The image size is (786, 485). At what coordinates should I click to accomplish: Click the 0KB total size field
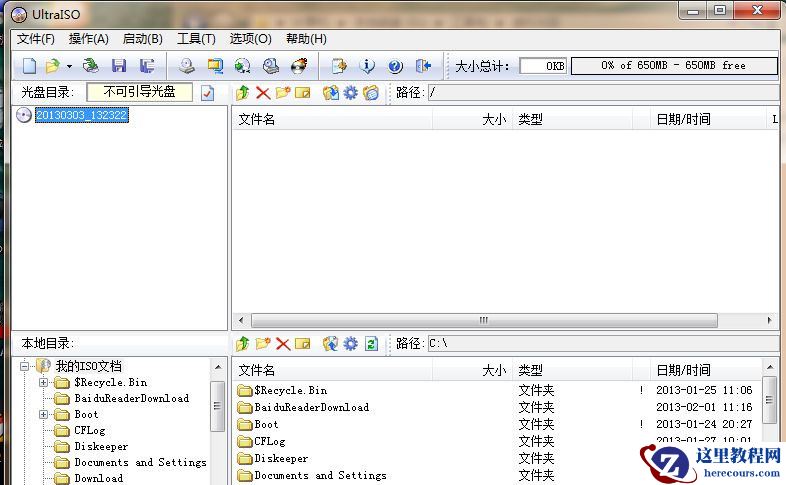click(x=543, y=66)
